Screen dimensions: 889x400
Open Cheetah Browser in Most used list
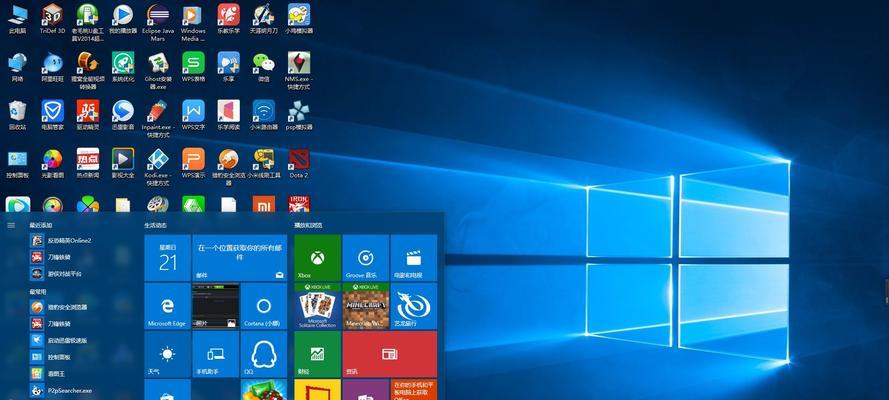point(59,307)
